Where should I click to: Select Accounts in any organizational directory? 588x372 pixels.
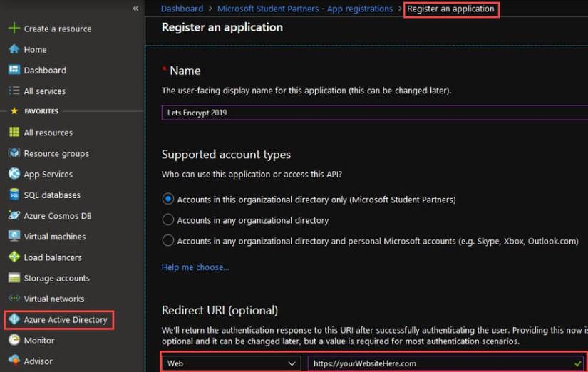click(x=168, y=219)
